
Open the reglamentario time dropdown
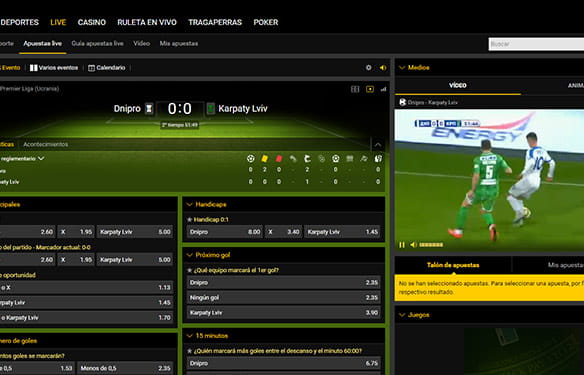tap(22, 159)
